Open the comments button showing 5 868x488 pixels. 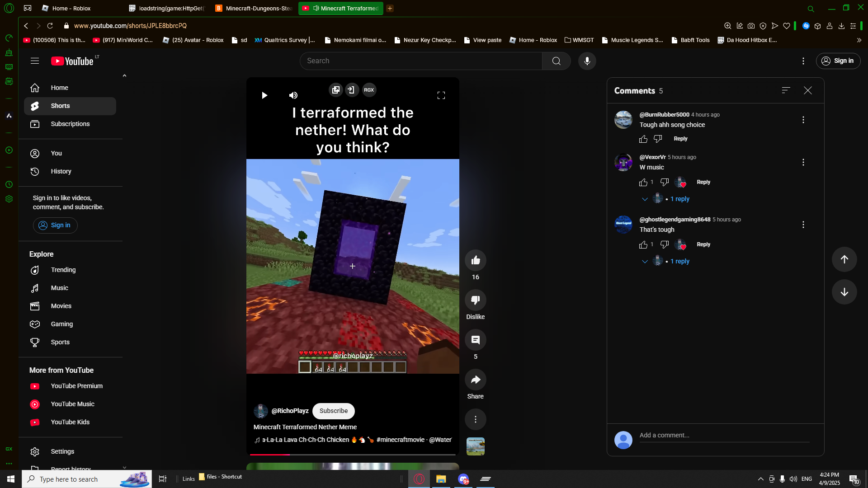(475, 340)
